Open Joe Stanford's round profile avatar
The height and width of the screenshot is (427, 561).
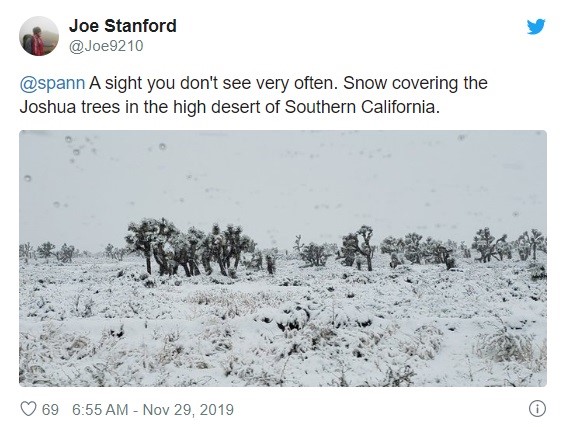[39, 36]
